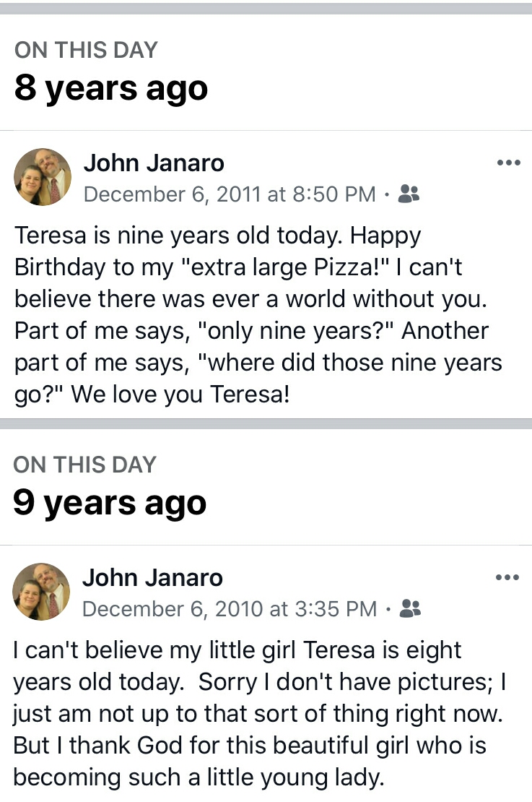
Task: Click "ON THIS DAY" label above 8 years ago
Action: [86, 50]
